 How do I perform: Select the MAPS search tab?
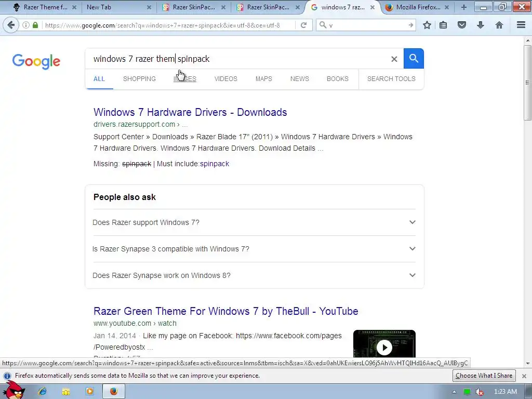pyautogui.click(x=263, y=79)
